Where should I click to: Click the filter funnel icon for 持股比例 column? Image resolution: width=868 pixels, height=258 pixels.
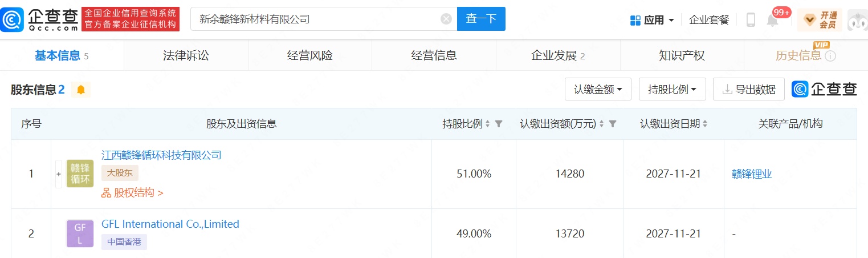[499, 124]
